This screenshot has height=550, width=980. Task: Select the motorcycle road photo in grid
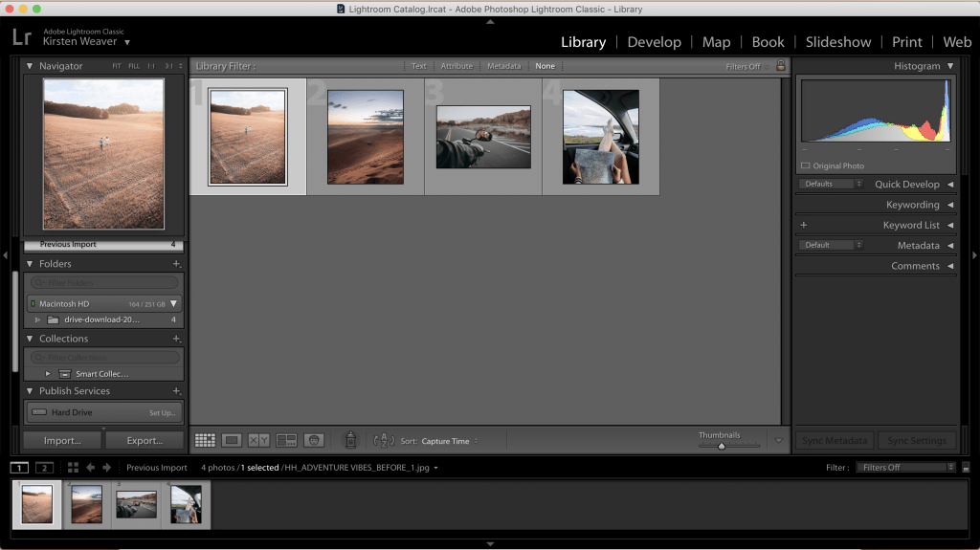(483, 137)
